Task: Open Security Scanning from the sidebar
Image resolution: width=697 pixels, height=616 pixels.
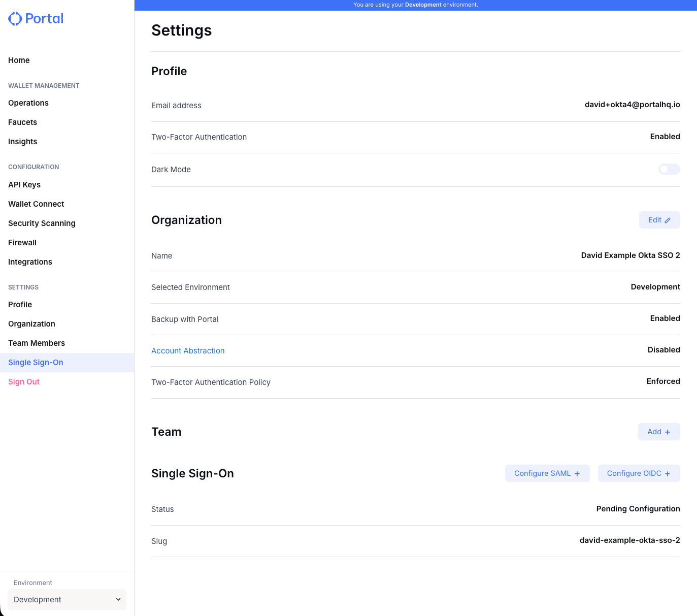Action: point(42,223)
